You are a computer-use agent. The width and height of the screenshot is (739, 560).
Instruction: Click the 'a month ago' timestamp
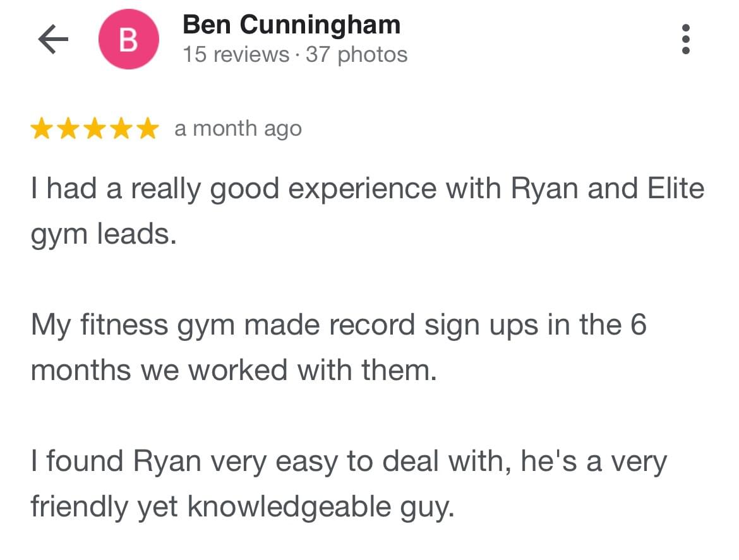pyautogui.click(x=238, y=129)
